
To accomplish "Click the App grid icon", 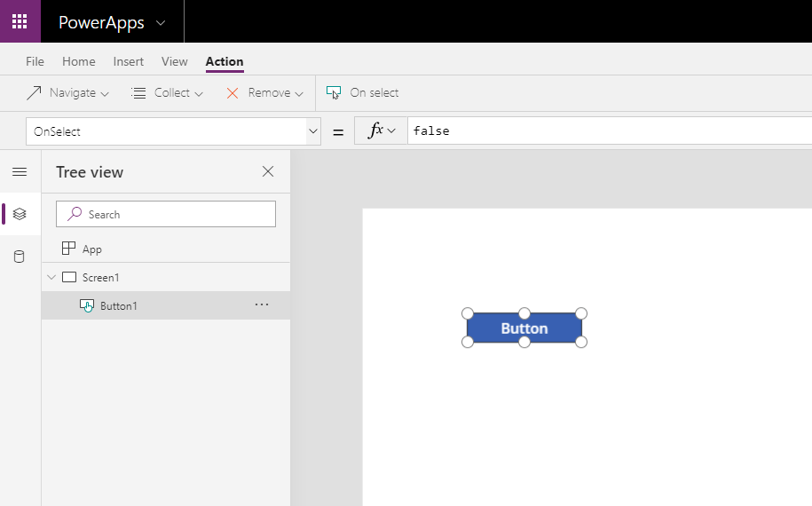I will point(68,248).
